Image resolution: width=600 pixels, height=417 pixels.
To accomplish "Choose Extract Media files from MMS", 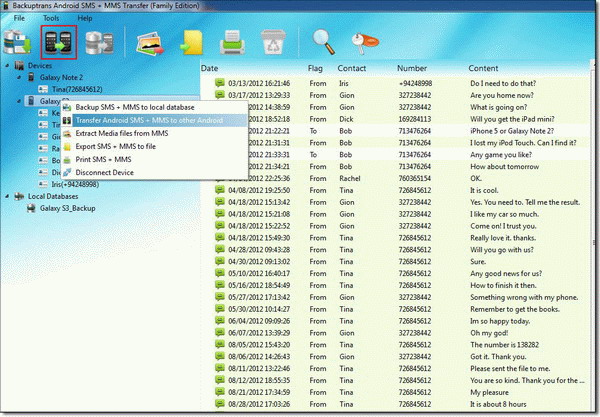I will click(155, 134).
